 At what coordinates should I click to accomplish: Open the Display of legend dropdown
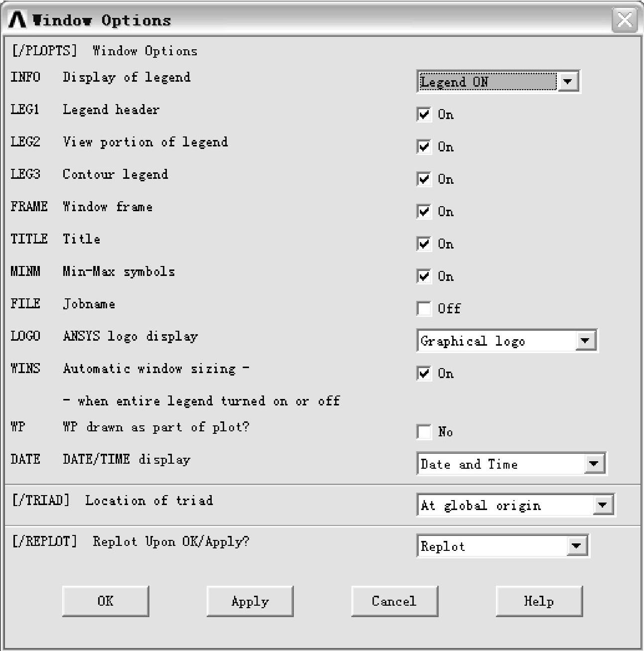click(x=498, y=81)
